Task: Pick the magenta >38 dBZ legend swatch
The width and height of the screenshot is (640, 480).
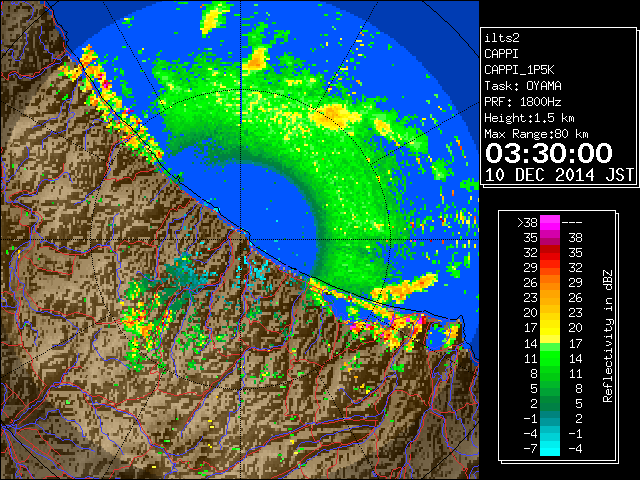Action: (x=550, y=223)
